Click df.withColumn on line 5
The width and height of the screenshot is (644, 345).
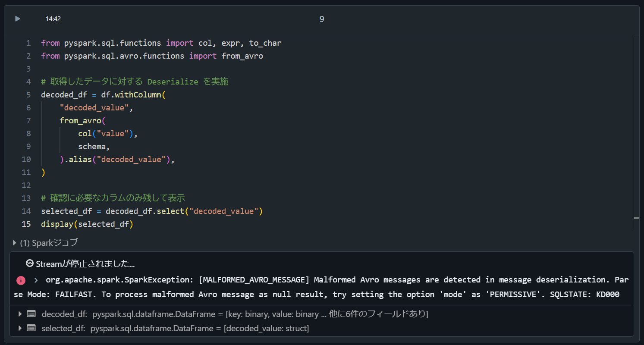133,94
